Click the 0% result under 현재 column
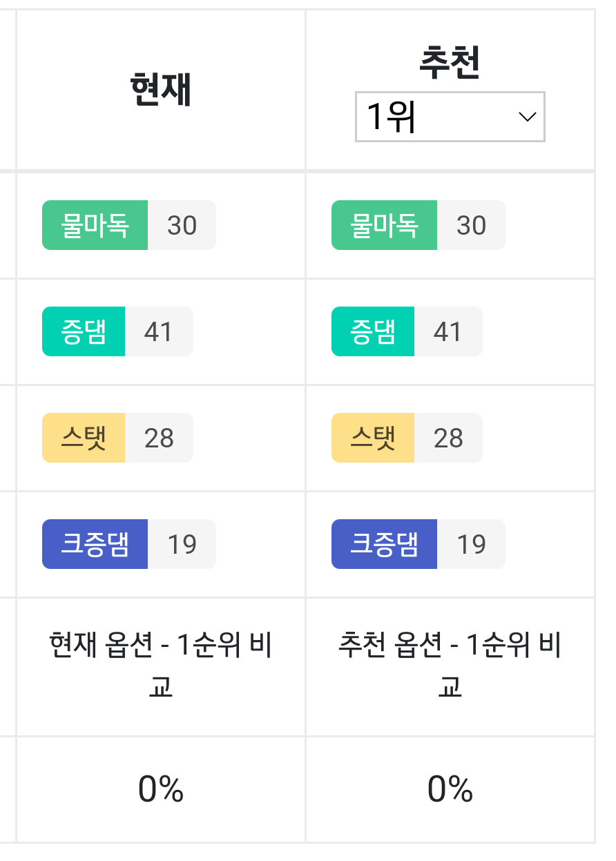This screenshot has width=616, height=861. (160, 789)
